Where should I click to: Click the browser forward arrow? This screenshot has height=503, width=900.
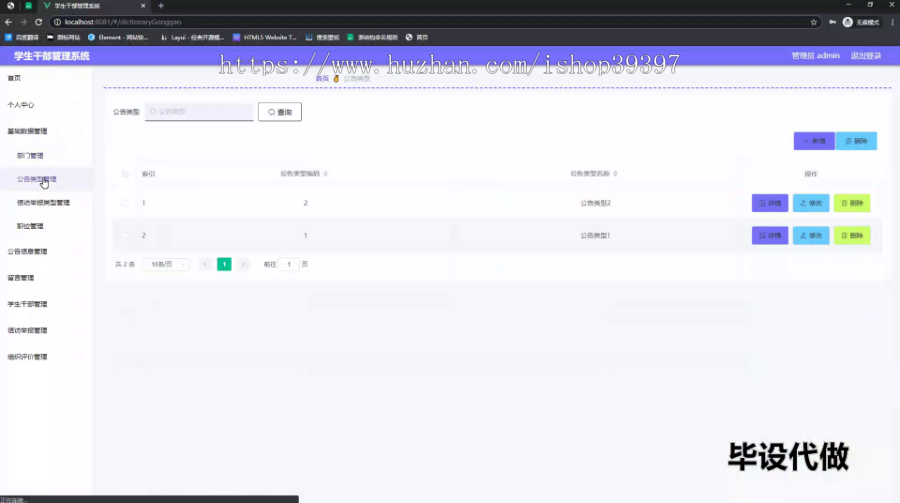click(24, 22)
